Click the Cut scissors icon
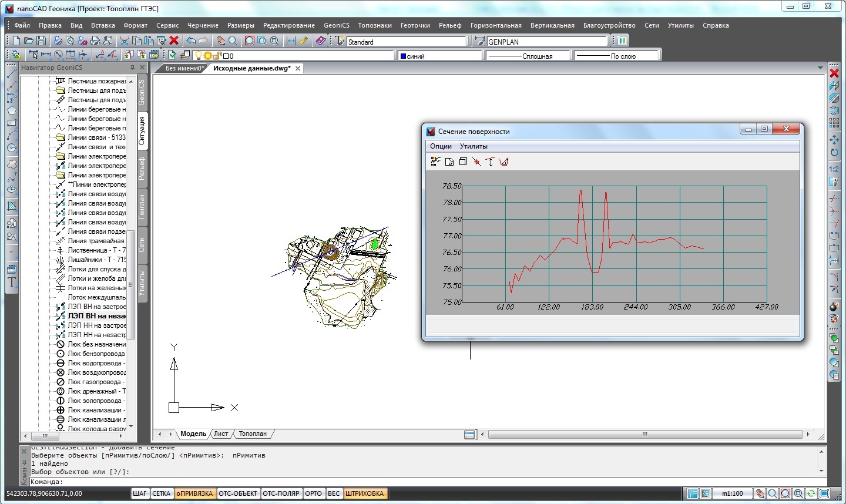This screenshot has height=504, width=846. coord(124,41)
